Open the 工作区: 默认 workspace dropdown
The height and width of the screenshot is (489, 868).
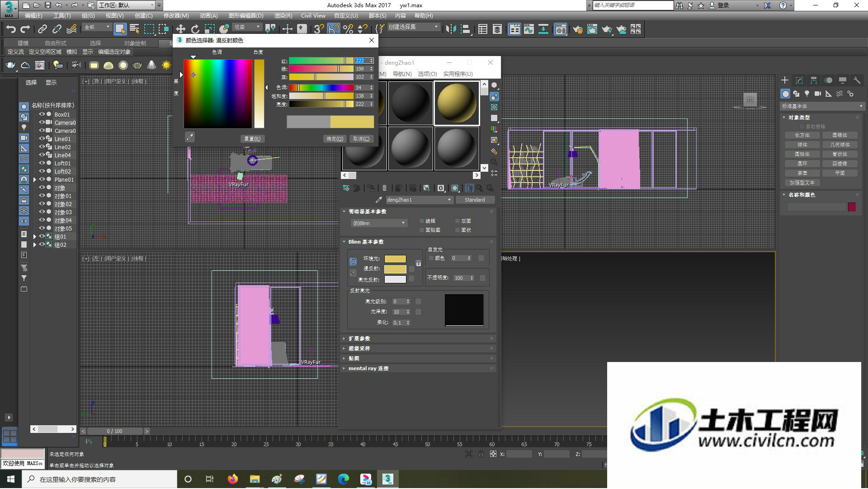click(x=126, y=5)
